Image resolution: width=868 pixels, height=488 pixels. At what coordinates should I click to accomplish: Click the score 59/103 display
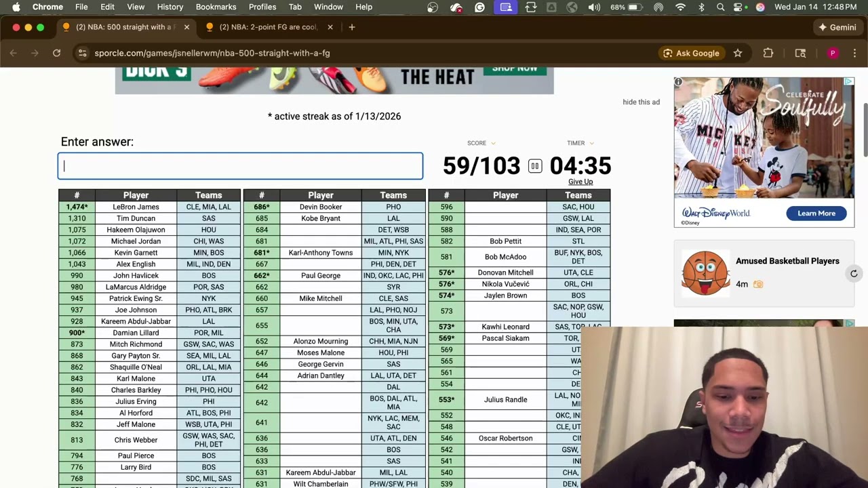pos(481,166)
